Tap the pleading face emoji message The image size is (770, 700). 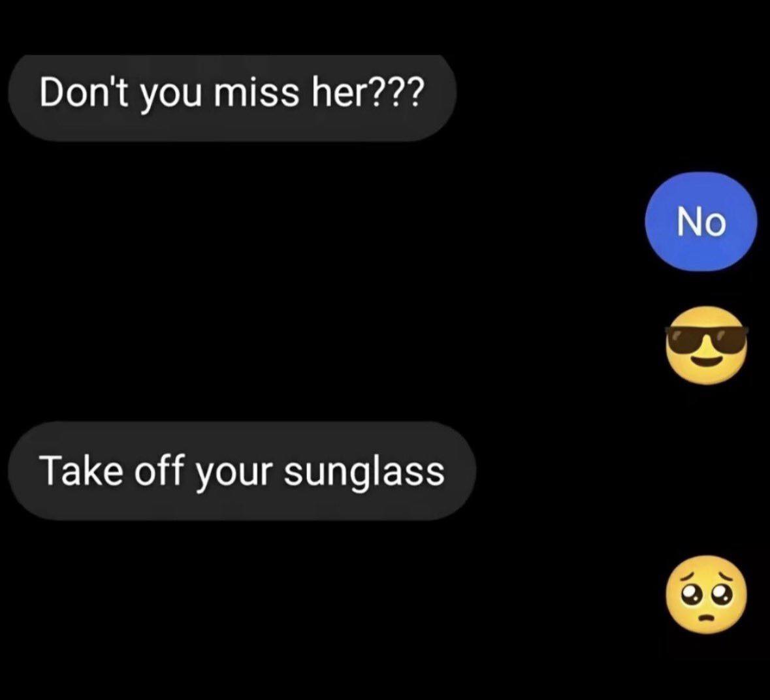(706, 594)
